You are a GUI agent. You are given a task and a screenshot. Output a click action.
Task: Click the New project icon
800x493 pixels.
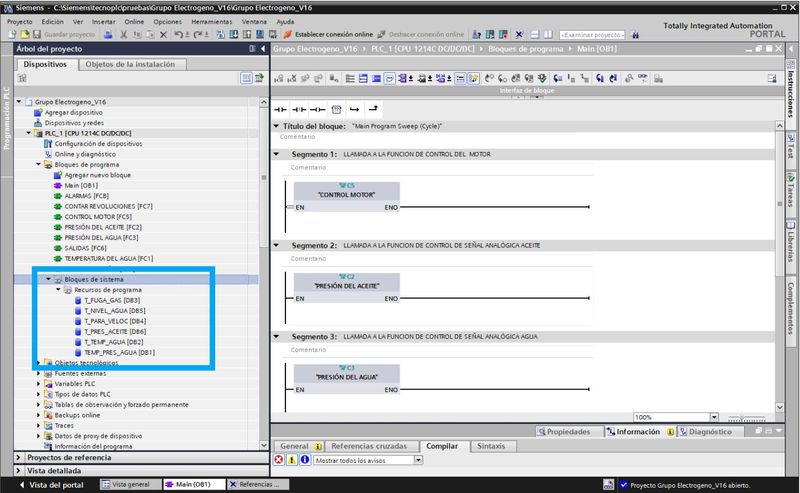[x=12, y=34]
